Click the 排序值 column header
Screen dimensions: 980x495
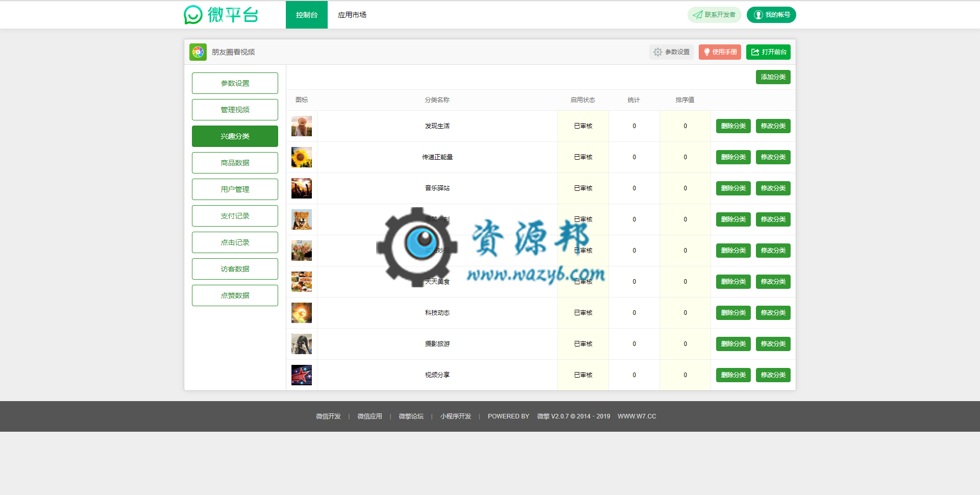click(685, 100)
